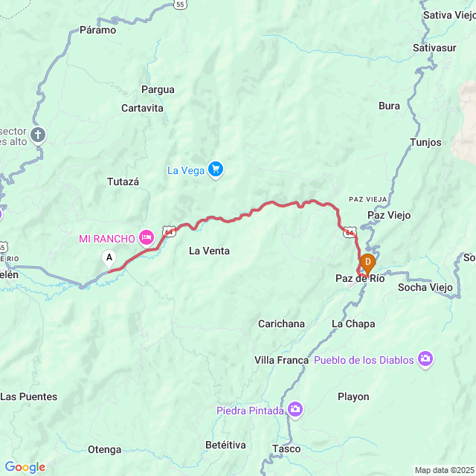Select the orange D destination pin
Screen dimensions: 476x476
(x=367, y=263)
